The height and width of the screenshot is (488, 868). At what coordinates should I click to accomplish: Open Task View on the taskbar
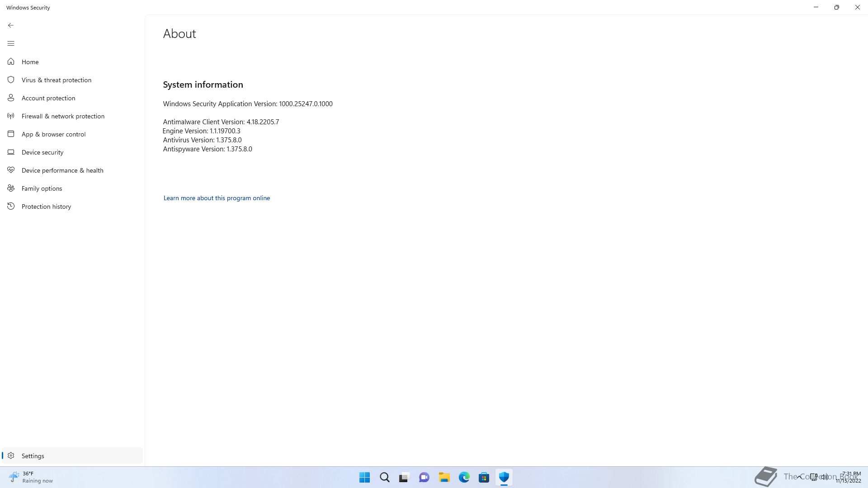click(404, 477)
